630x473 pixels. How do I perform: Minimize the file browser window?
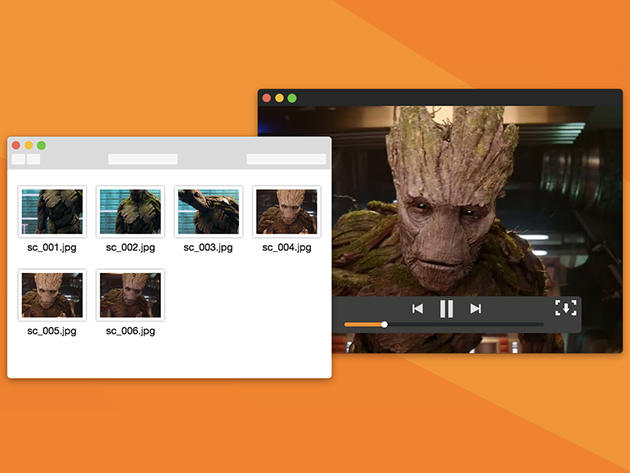29,145
